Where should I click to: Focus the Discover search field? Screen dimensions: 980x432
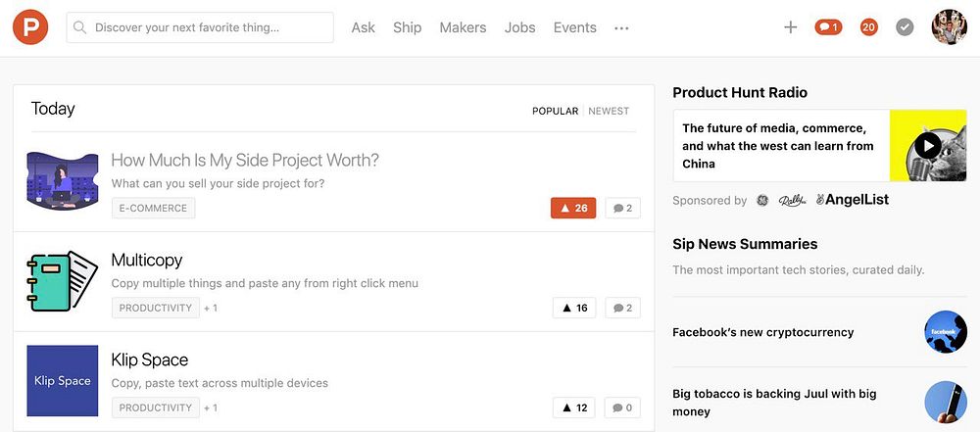pos(200,27)
